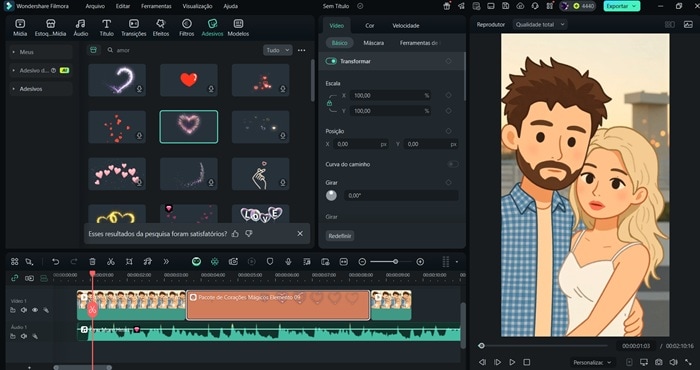Screen dimensions: 700x370
Task: Open the voiceover microphone recorder
Action: 288,262
